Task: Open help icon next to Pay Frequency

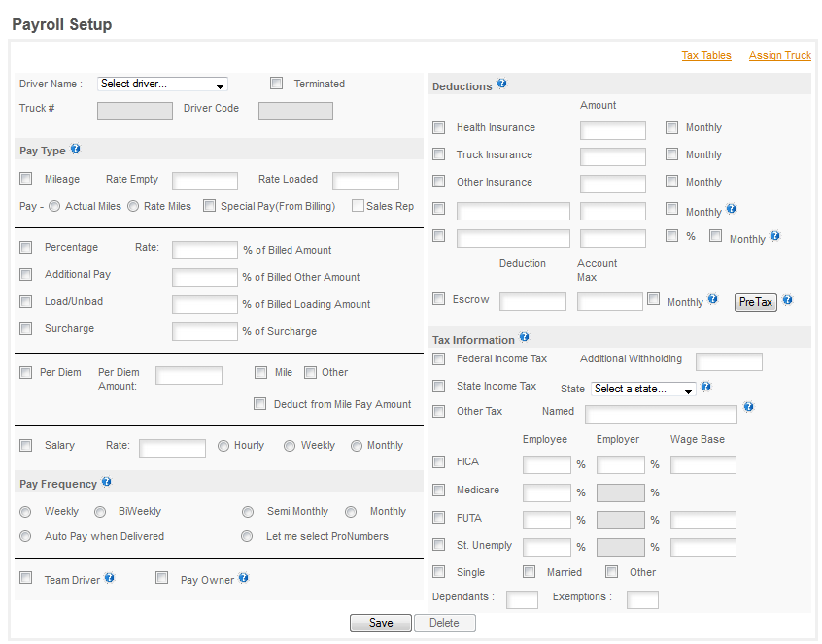Action: click(107, 482)
